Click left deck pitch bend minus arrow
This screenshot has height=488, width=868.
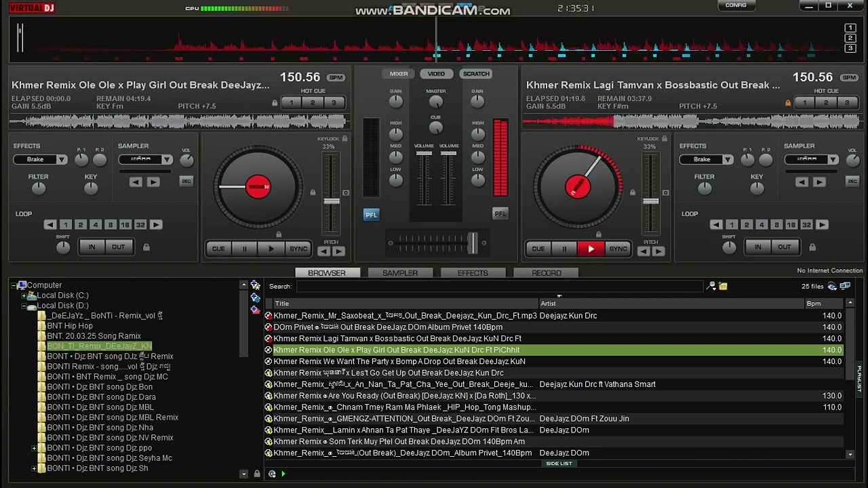point(324,251)
